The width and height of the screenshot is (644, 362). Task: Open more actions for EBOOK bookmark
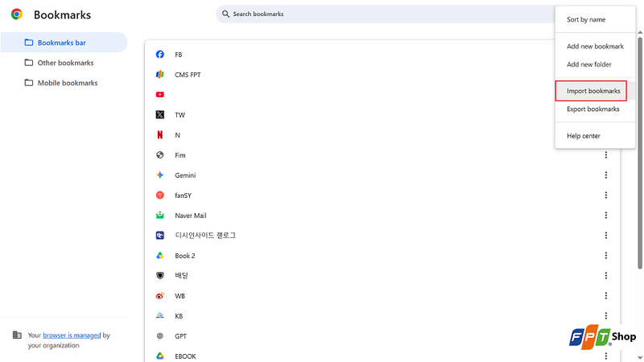606,356
